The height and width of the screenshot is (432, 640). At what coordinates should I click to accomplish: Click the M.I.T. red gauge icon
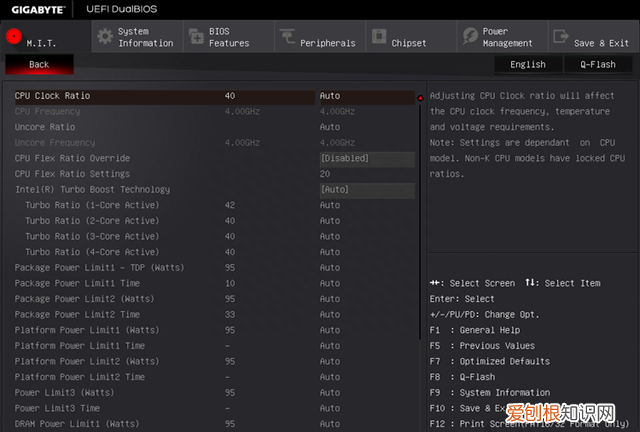[14, 36]
